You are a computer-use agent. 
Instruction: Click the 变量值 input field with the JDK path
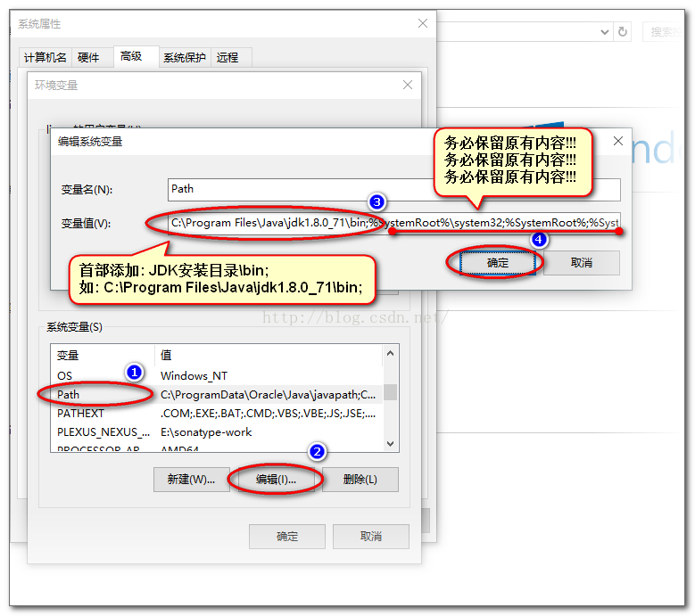coord(393,223)
